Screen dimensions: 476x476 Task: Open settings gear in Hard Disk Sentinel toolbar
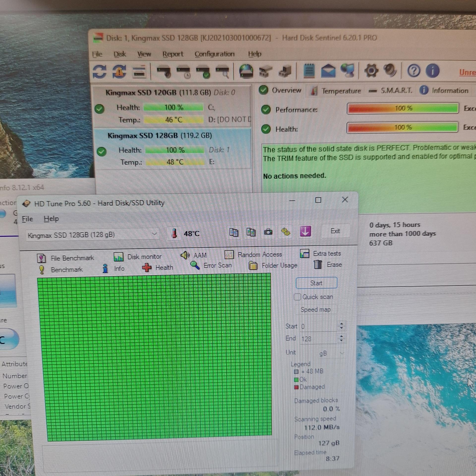coord(371,71)
